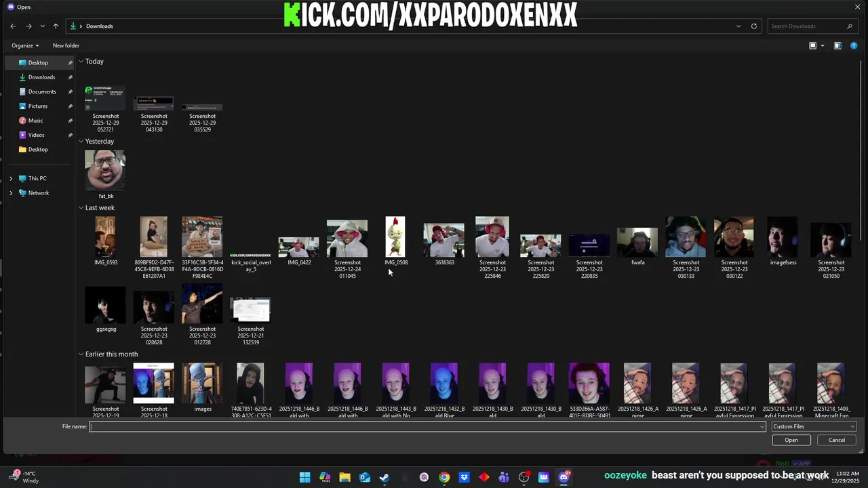Select the fwafa image
Screen dimensions: 868x488
(637, 245)
